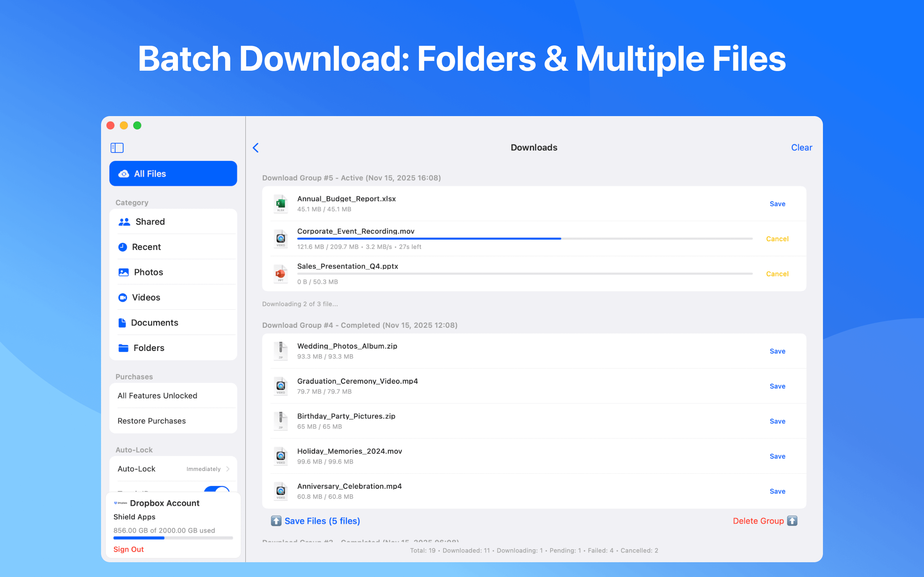Click the Holiday_Memories_2024.mov video icon
The height and width of the screenshot is (577, 924).
click(281, 457)
